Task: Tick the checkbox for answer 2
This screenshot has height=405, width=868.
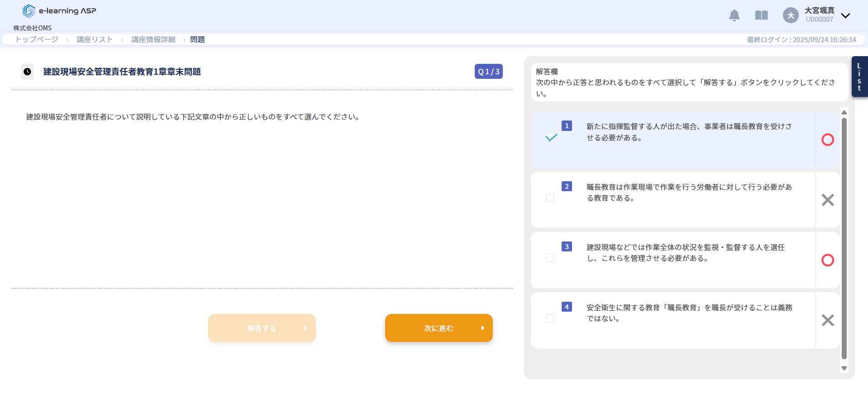Action: [x=550, y=198]
